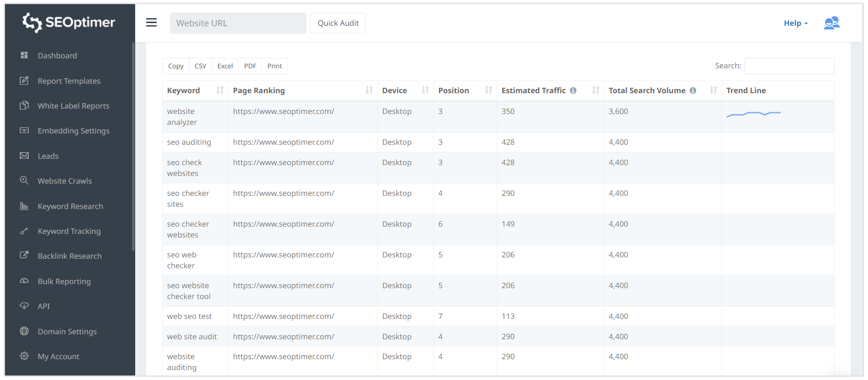Sort table by Keyword column
Image resolution: width=868 pixels, height=380 pixels.
coord(220,90)
